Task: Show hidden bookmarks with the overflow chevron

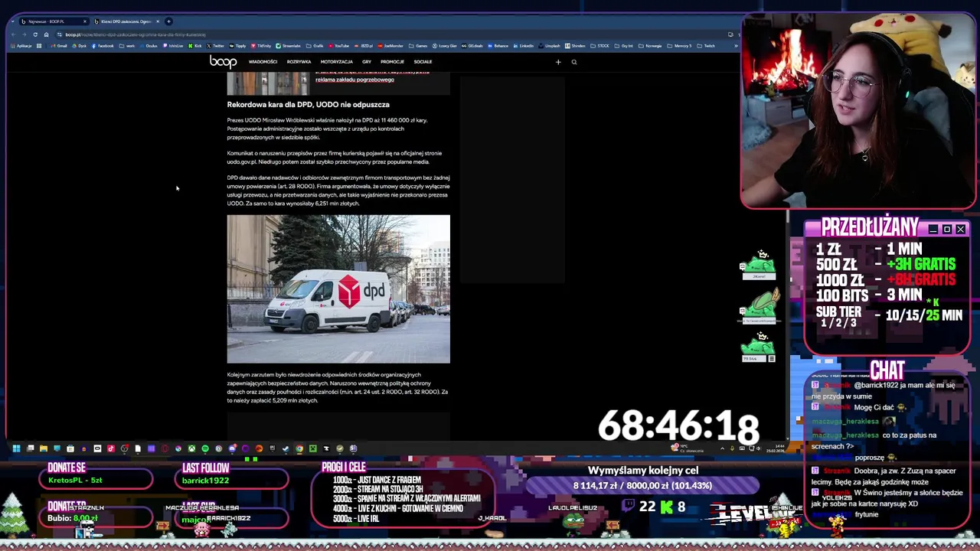Action: point(735,46)
